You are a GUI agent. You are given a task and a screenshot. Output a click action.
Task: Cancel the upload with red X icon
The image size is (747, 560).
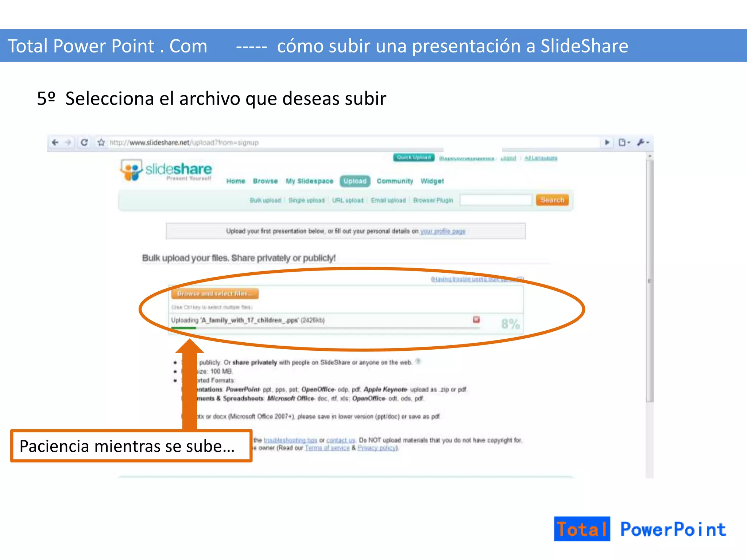click(x=476, y=320)
